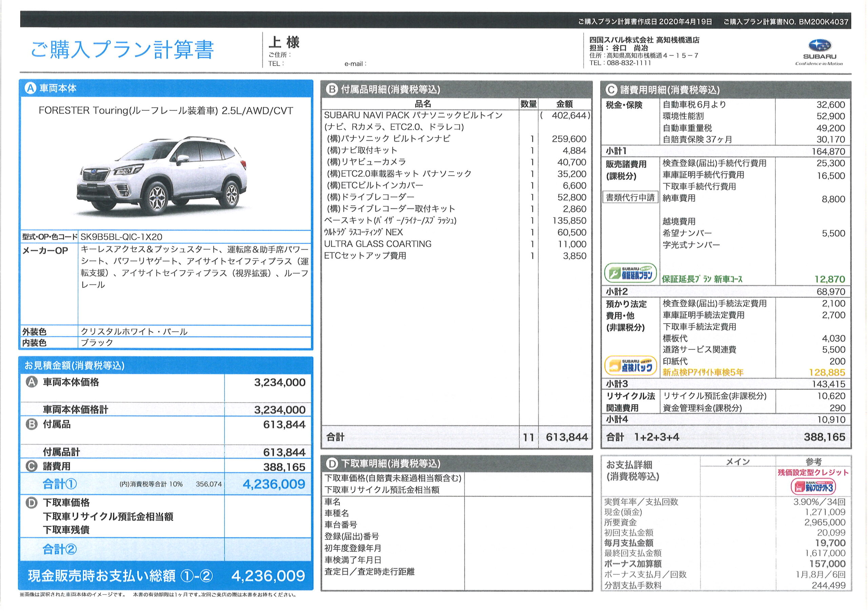Click the green 保証延長プラン 新車コース text
Image resolution: width=868 pixels, height=614 pixels.
coord(702,279)
